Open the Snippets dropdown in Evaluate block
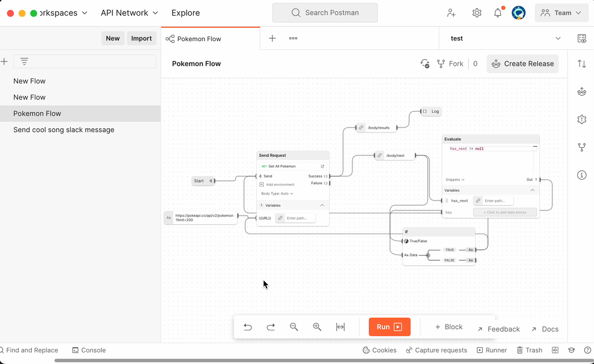Screen dimensions: 594x364 454,180
